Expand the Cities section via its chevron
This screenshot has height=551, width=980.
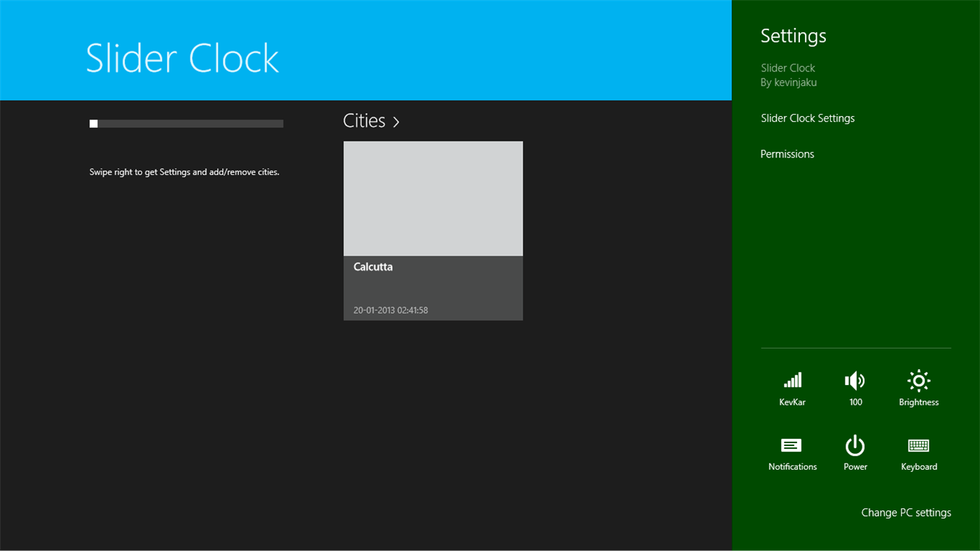click(x=396, y=122)
